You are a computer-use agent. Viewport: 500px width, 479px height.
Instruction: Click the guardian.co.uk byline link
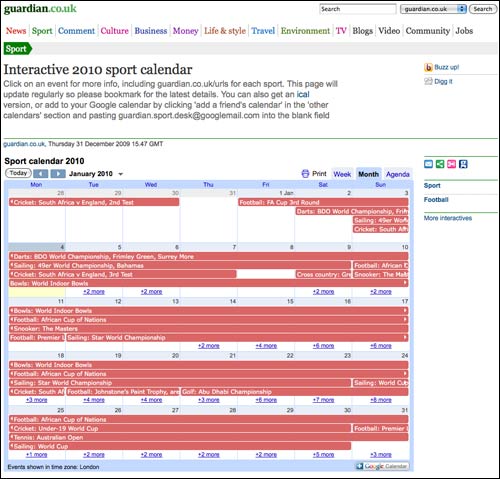(x=24, y=144)
